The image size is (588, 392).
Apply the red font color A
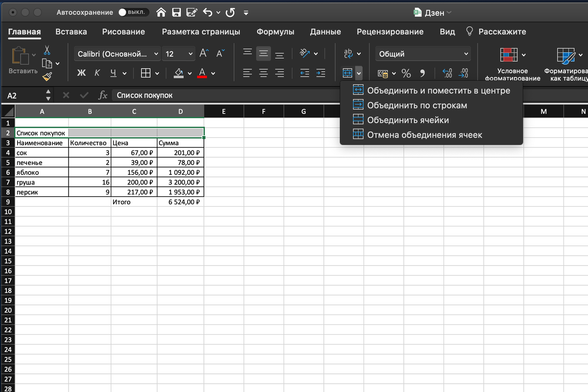coord(202,73)
